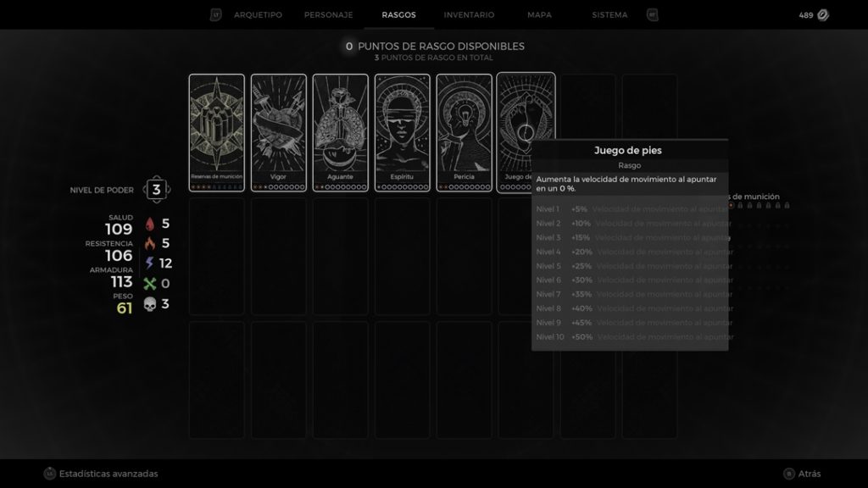868x488 pixels.
Task: Click the red blood drop resistance icon
Action: [x=149, y=224]
